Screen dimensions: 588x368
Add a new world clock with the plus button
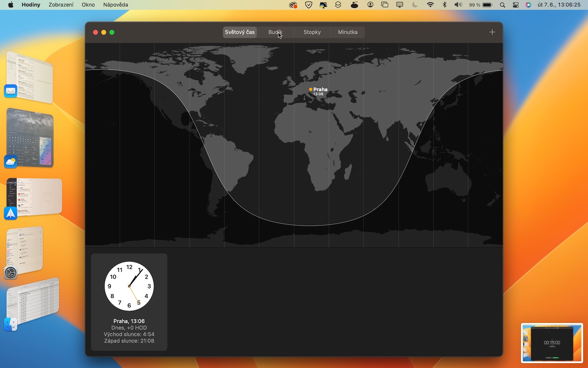tap(492, 32)
